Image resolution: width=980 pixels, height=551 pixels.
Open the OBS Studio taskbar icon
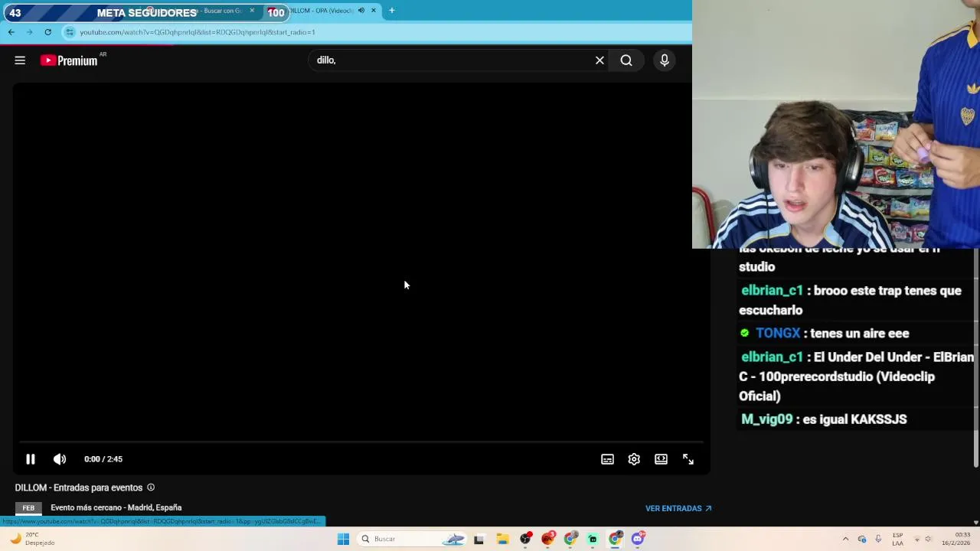[525, 539]
